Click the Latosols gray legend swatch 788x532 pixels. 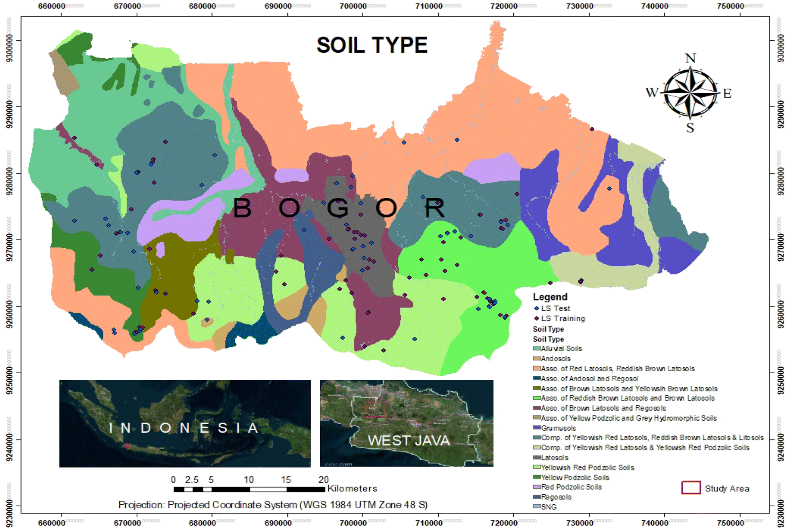[536, 457]
